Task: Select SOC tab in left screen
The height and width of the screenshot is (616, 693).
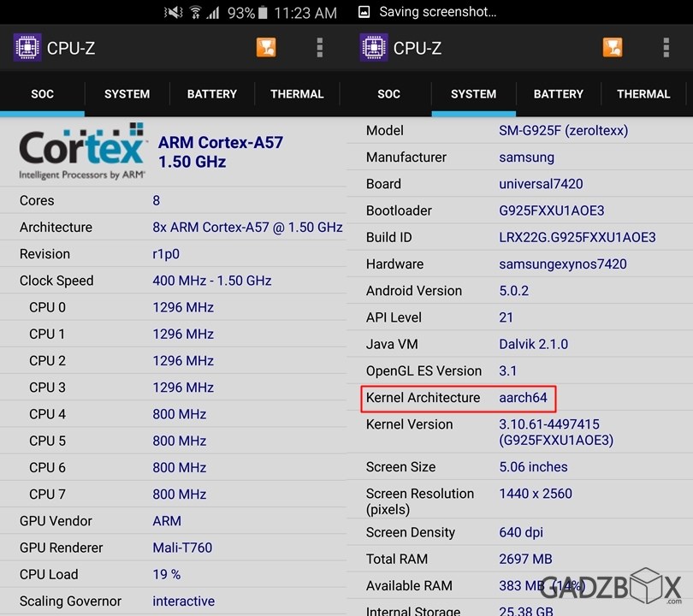Action: click(43, 94)
